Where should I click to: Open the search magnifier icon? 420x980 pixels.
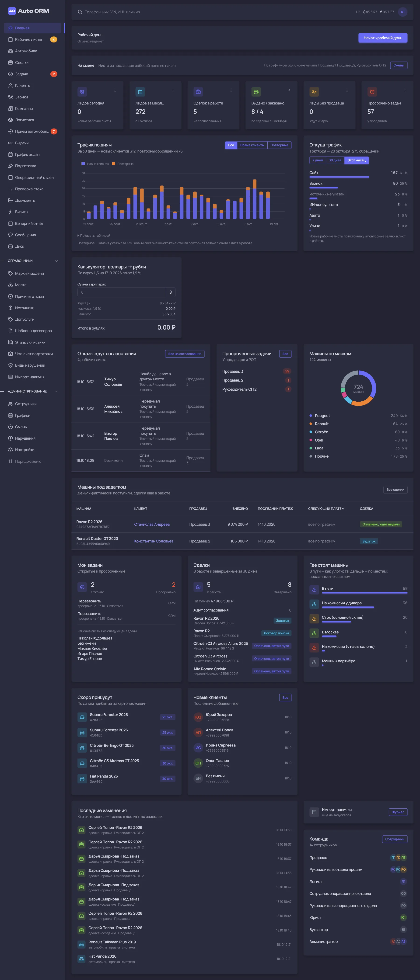tap(80, 12)
